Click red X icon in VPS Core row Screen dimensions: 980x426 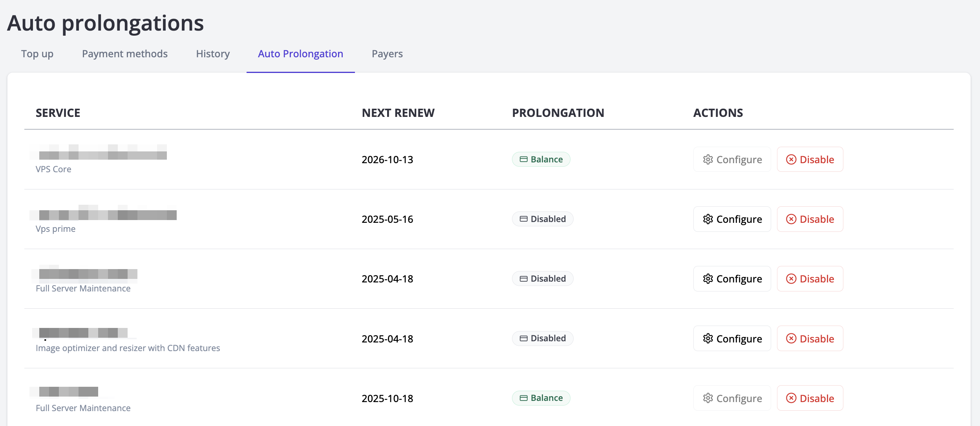(791, 160)
